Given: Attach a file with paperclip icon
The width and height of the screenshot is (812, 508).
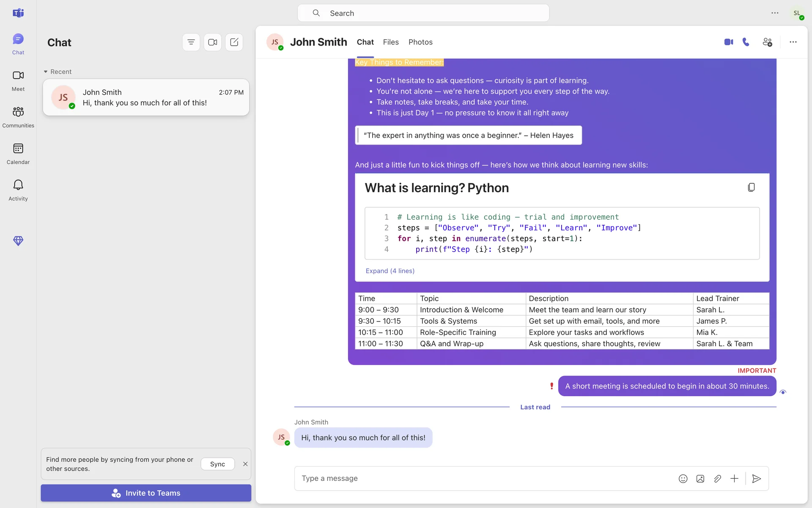Looking at the screenshot, I should tap(717, 478).
